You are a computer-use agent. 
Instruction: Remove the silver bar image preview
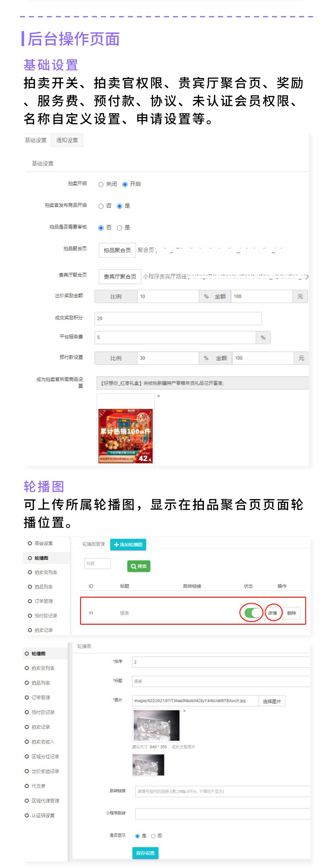click(185, 711)
